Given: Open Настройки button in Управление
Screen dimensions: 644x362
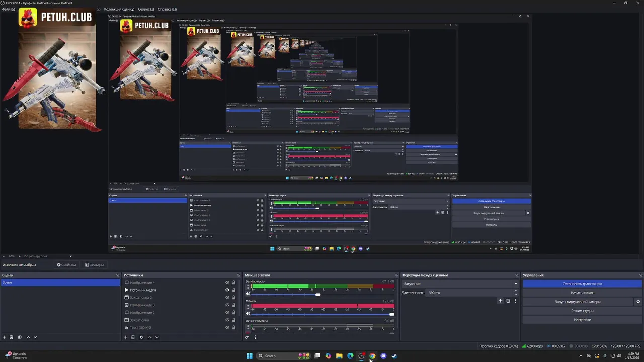Looking at the screenshot, I should pos(582,320).
